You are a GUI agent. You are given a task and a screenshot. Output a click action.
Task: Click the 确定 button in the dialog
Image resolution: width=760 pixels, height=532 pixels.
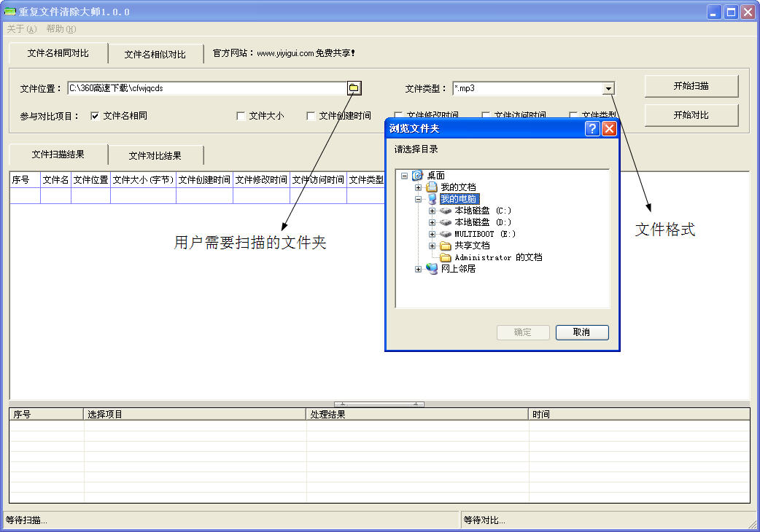click(523, 332)
